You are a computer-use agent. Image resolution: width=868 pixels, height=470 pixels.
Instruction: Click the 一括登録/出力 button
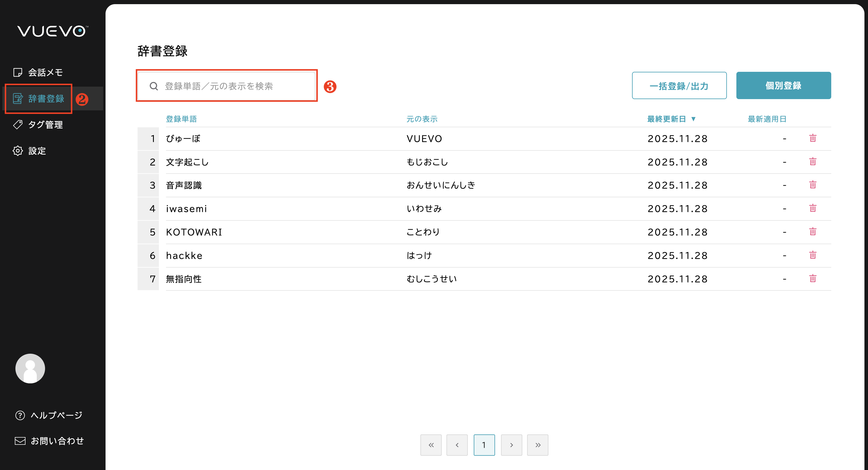pyautogui.click(x=679, y=86)
